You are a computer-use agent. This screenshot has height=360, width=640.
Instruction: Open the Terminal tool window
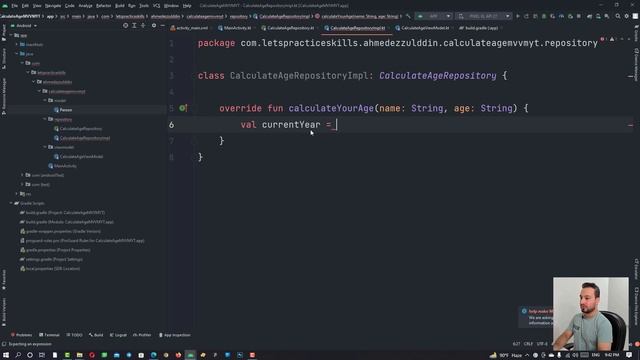click(x=49, y=335)
